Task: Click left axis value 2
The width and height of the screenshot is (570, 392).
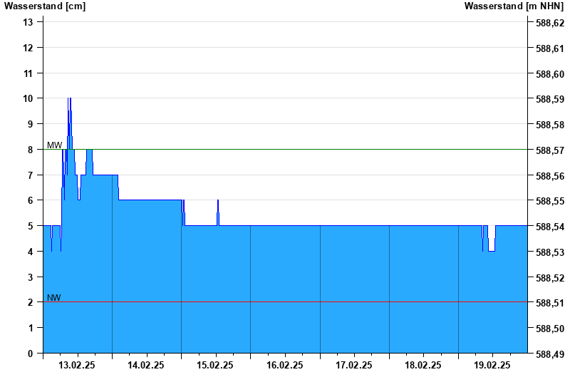Action: 30,302
